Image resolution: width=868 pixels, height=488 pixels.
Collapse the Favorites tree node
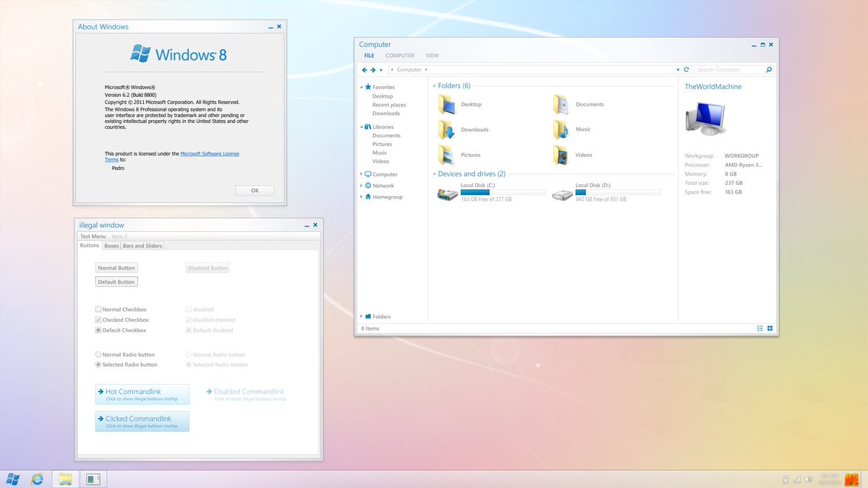pos(362,87)
